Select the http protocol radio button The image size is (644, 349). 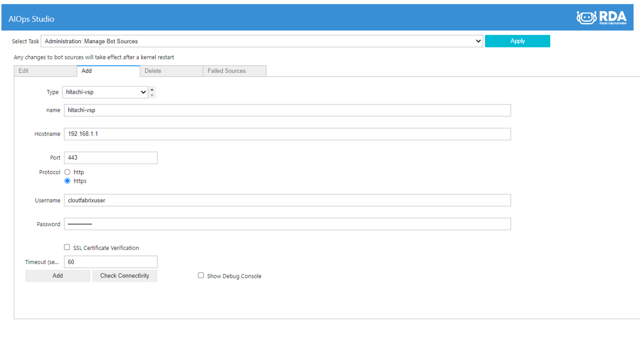tap(67, 172)
